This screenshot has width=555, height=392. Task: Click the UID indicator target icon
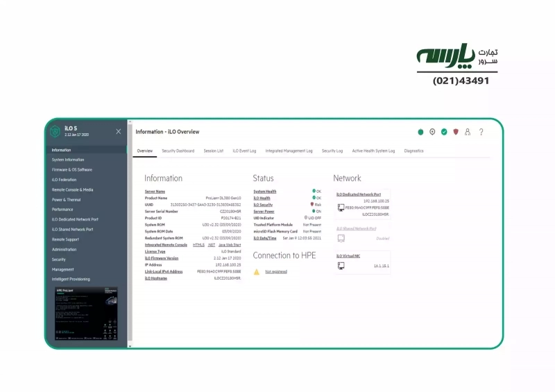click(432, 132)
